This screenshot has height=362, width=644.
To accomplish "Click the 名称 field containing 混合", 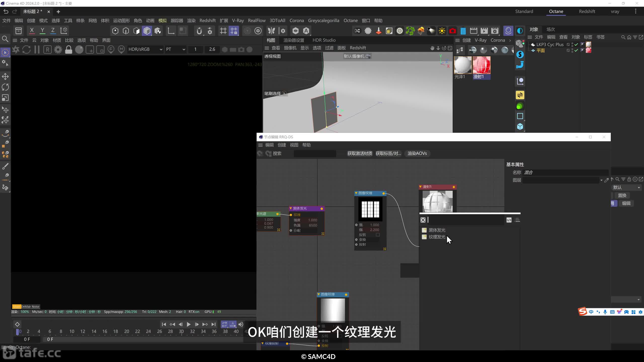I will [x=566, y=172].
